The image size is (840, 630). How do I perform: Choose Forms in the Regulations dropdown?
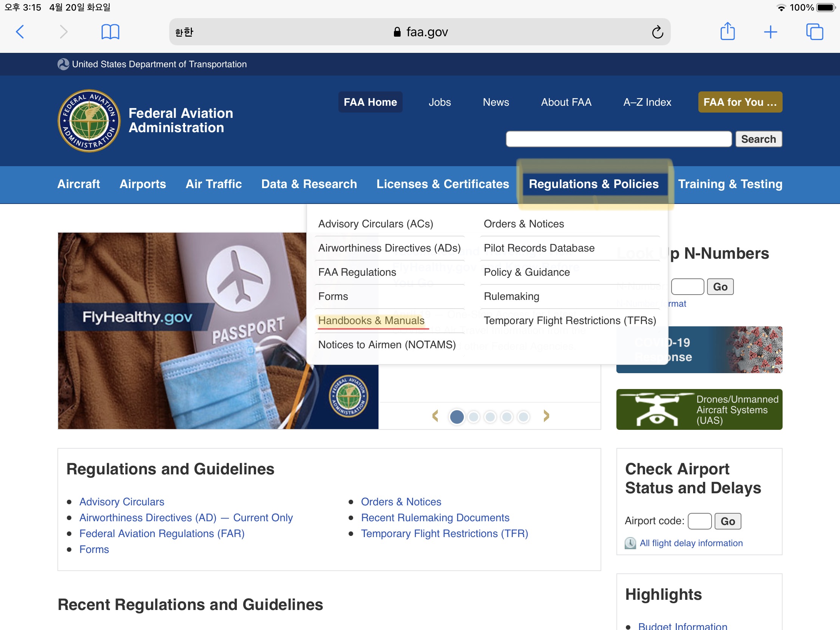pyautogui.click(x=333, y=296)
